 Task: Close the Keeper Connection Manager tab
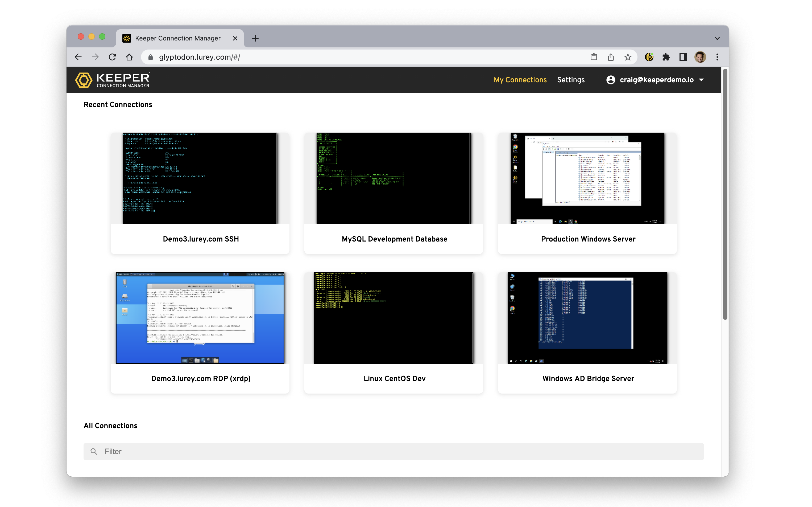tap(235, 38)
